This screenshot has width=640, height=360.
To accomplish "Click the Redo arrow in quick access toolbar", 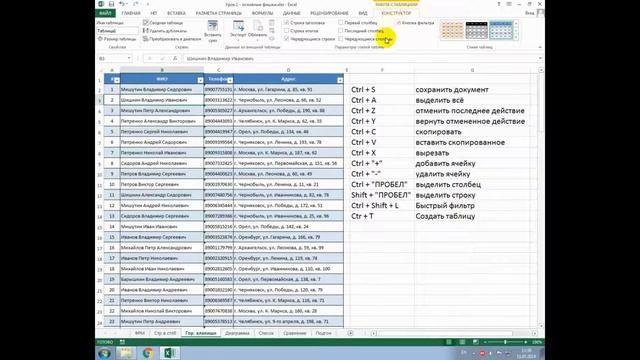I will point(136,4).
